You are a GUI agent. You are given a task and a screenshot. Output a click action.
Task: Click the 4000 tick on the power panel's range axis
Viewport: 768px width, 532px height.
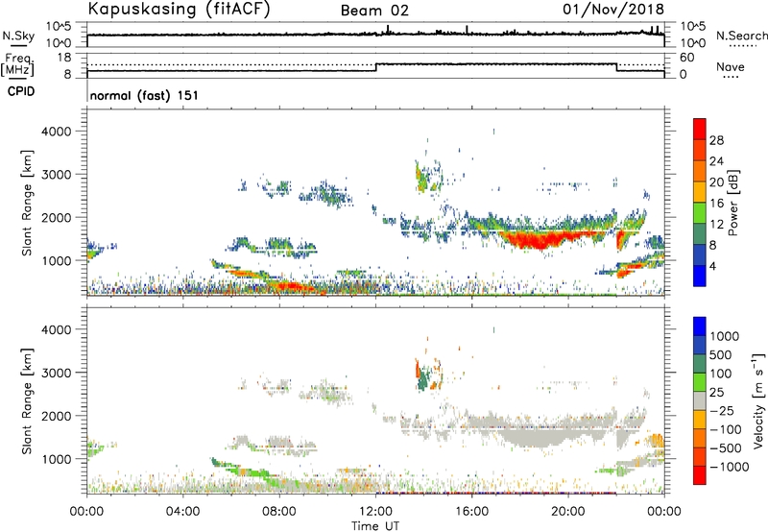pyautogui.click(x=57, y=132)
